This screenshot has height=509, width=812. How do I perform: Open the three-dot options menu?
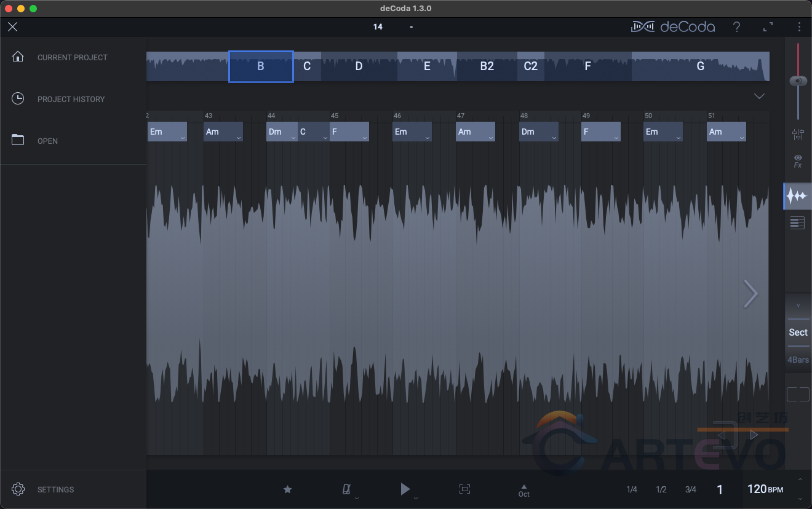coord(799,27)
